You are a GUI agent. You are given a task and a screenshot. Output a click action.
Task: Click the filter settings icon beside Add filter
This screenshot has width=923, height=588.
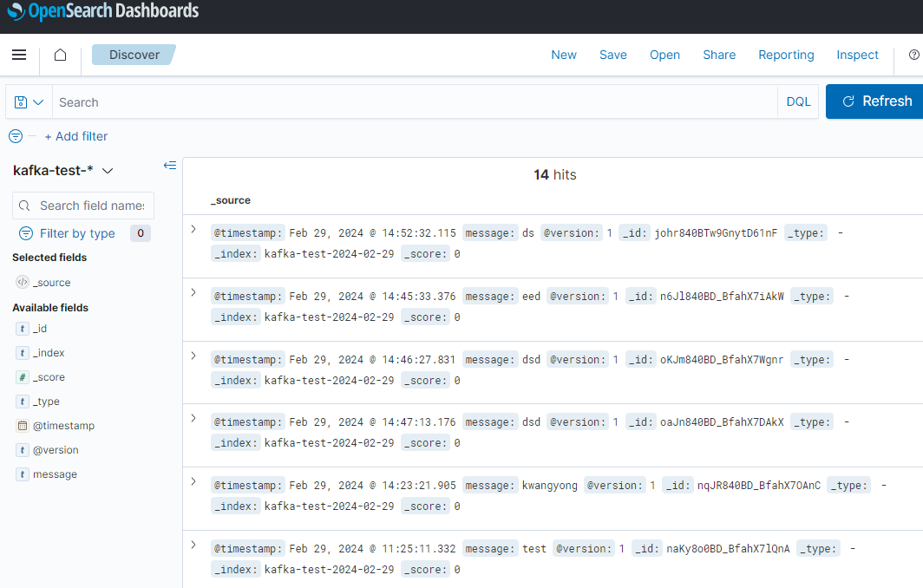tap(15, 136)
